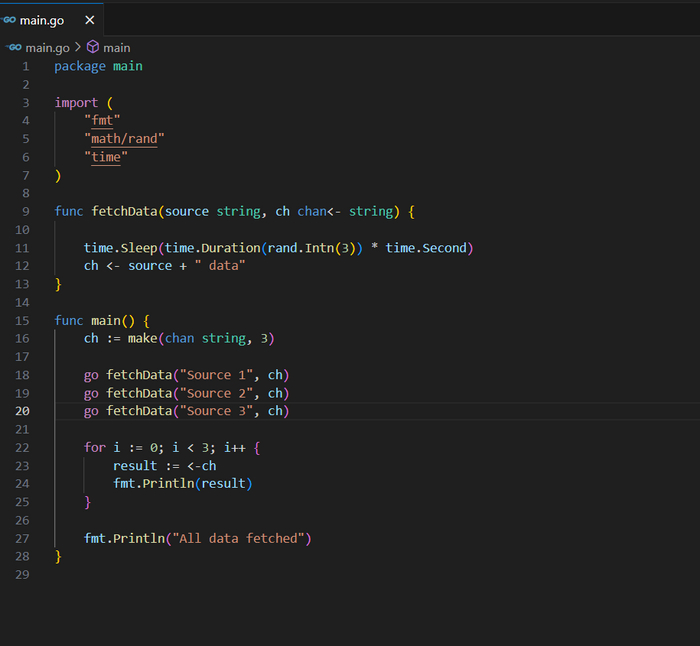Place cursor on the fetchData function name on line 9
Image resolution: width=700 pixels, height=646 pixels.
(124, 211)
